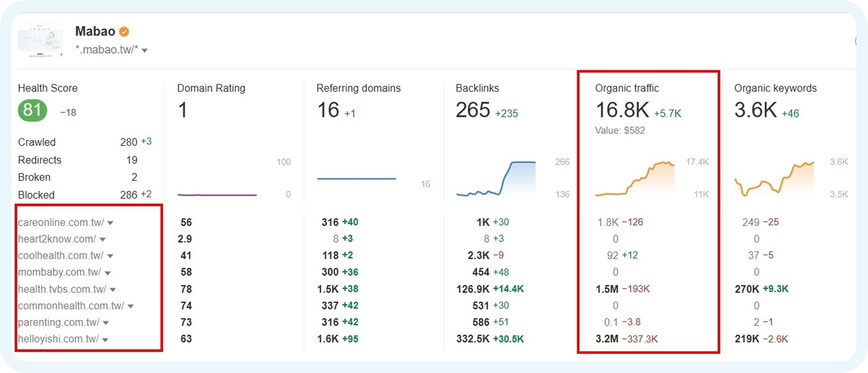Click the Backlinks value 265

click(473, 110)
